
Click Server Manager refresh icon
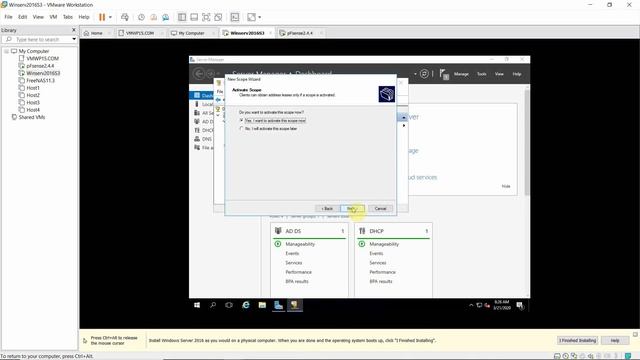[424, 74]
